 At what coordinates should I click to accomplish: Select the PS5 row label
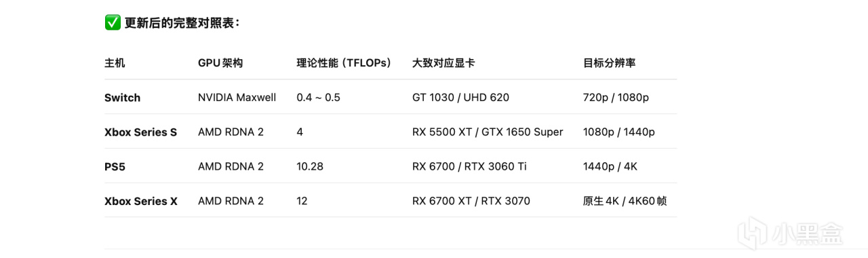pos(115,166)
